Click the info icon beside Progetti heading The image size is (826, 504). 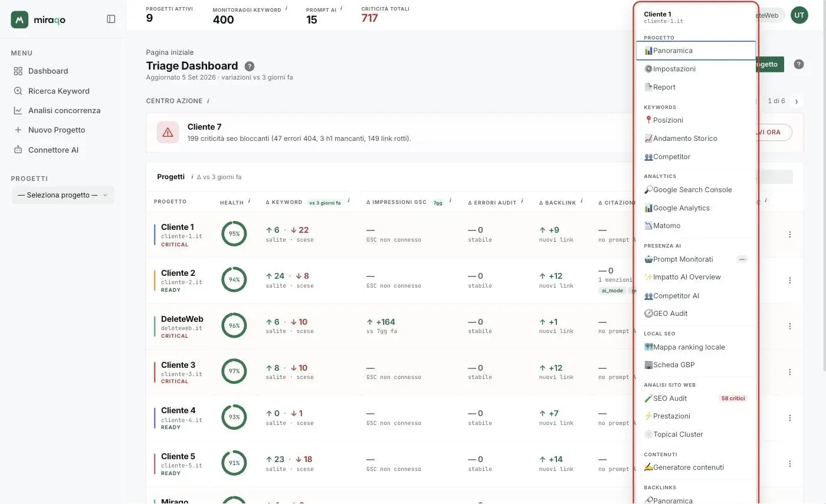click(x=192, y=176)
